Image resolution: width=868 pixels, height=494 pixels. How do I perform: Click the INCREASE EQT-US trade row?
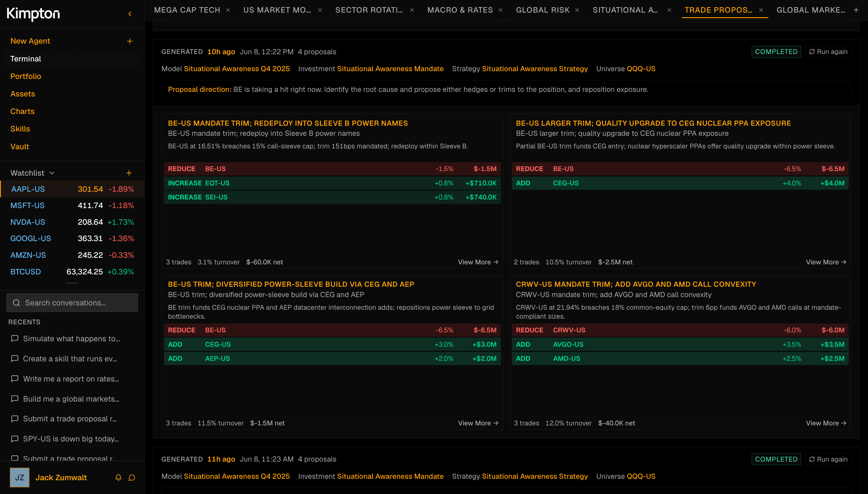click(x=332, y=183)
